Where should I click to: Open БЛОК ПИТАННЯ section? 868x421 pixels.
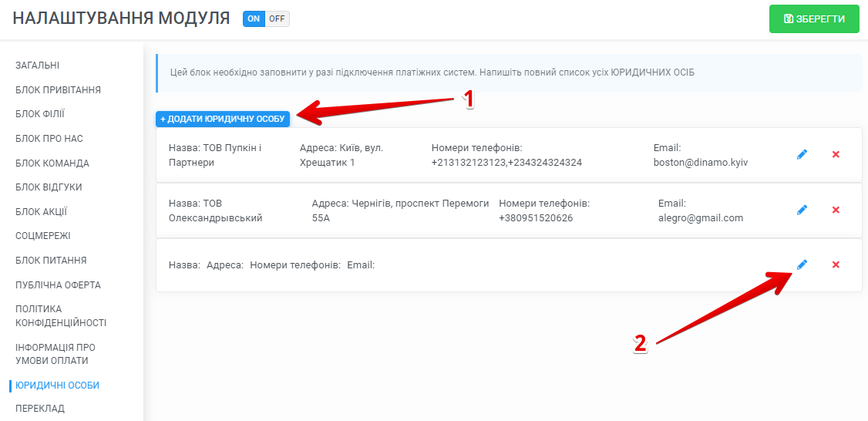[x=51, y=261]
